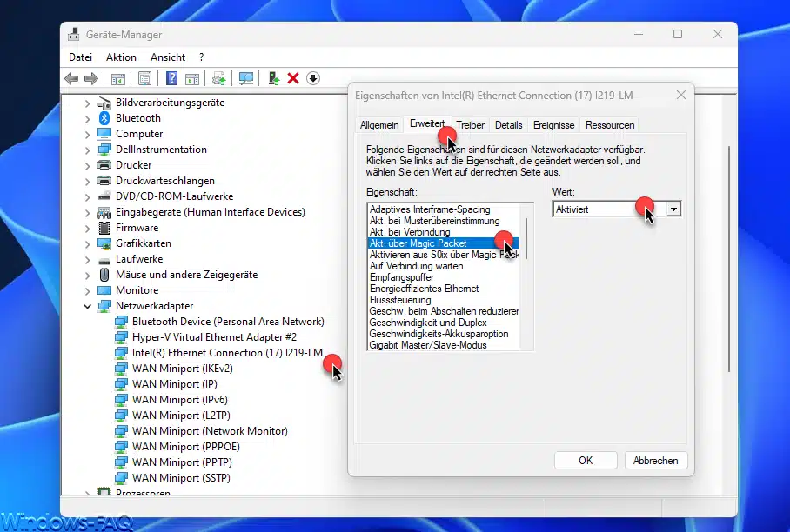
Task: Open the Properties sheet toolbar icon
Action: point(144,78)
